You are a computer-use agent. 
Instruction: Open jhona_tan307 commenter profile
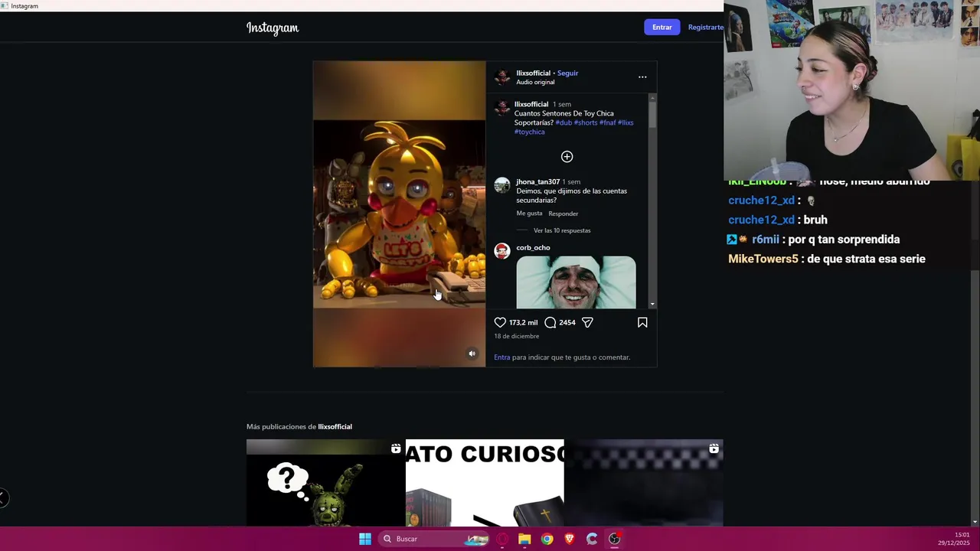point(537,181)
